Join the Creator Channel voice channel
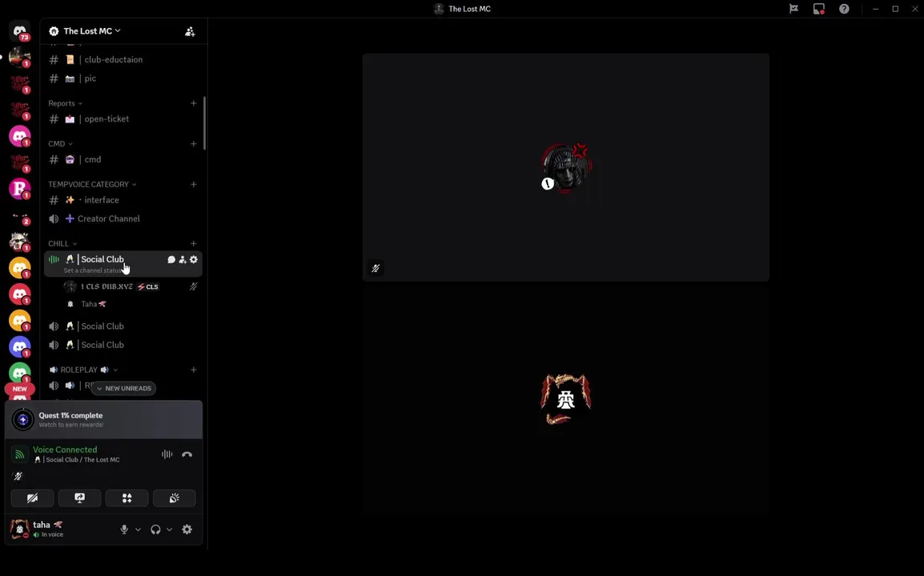The width and height of the screenshot is (924, 576). (x=123, y=218)
